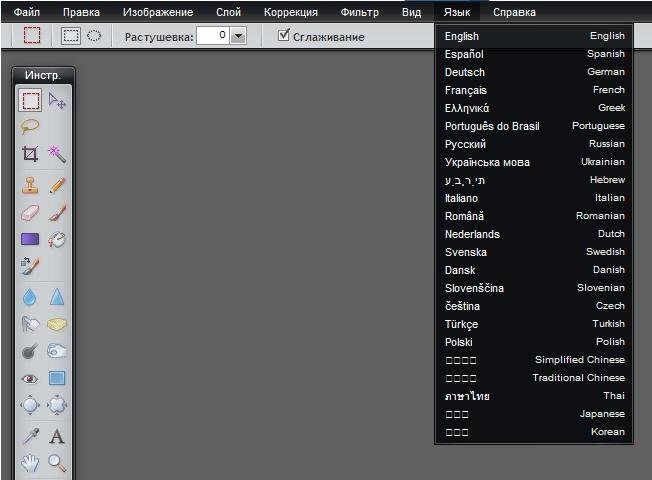Choose rectangular marquee shape option
Screen dimensions: 652x480
71,36
